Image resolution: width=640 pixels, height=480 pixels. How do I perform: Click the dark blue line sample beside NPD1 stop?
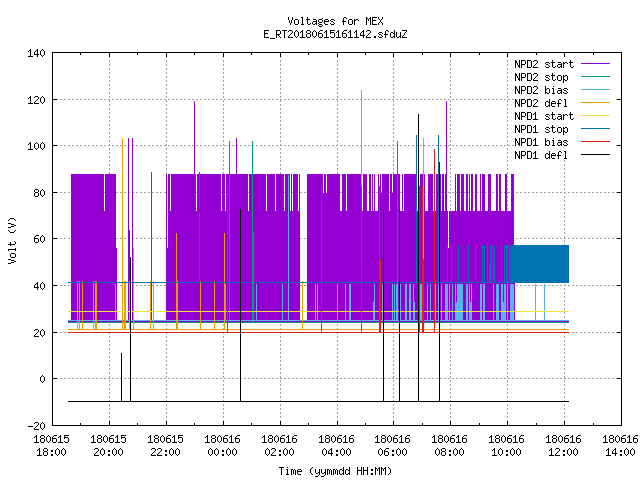(596, 129)
